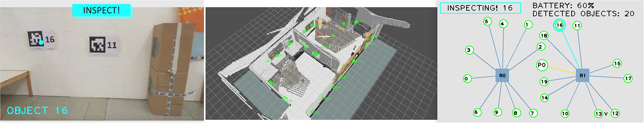The height and width of the screenshot is (123, 644).
Task: Click the INSPECTING! 16 status box
Action: click(480, 8)
